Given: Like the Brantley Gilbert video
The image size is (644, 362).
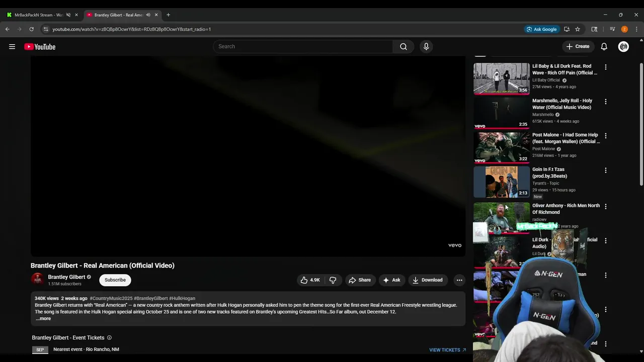Looking at the screenshot, I should pos(310,280).
